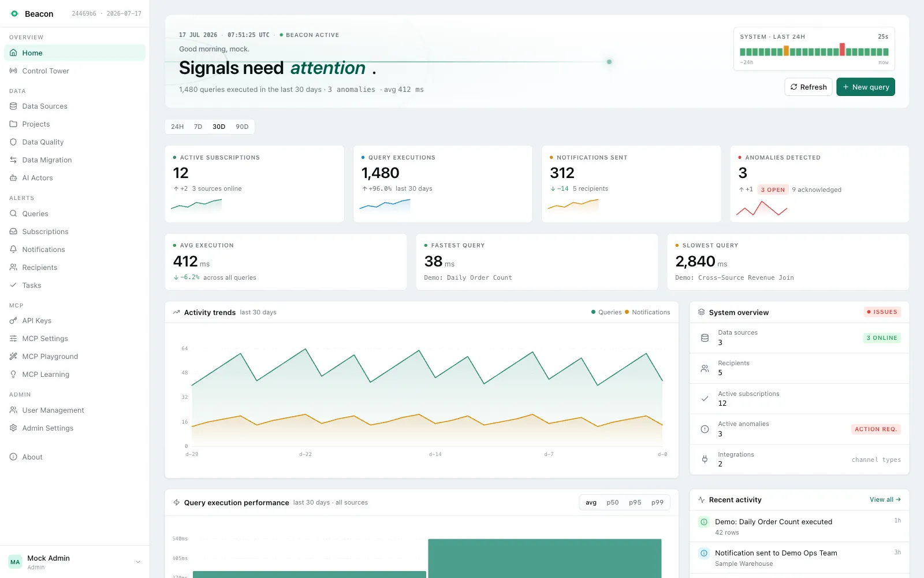
Task: Click the User Management users icon
Action: point(13,410)
